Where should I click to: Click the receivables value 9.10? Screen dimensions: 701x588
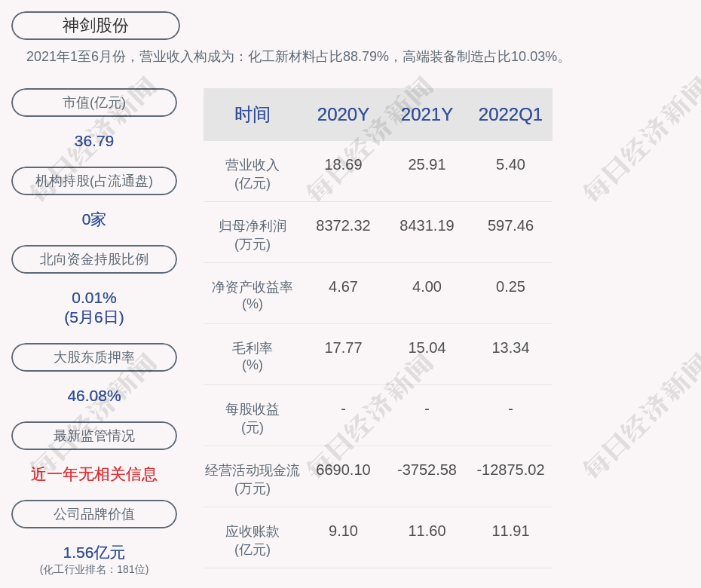(x=343, y=531)
